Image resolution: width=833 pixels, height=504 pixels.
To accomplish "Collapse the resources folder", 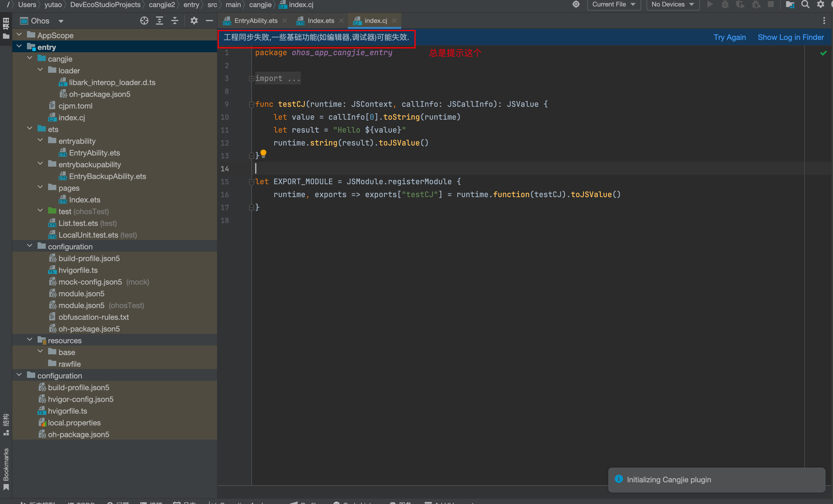I will coord(30,340).
